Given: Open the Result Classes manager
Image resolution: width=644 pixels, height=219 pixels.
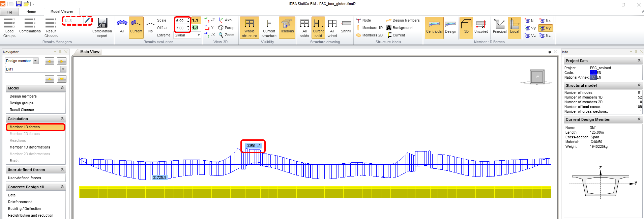Looking at the screenshot, I should coord(51,28).
